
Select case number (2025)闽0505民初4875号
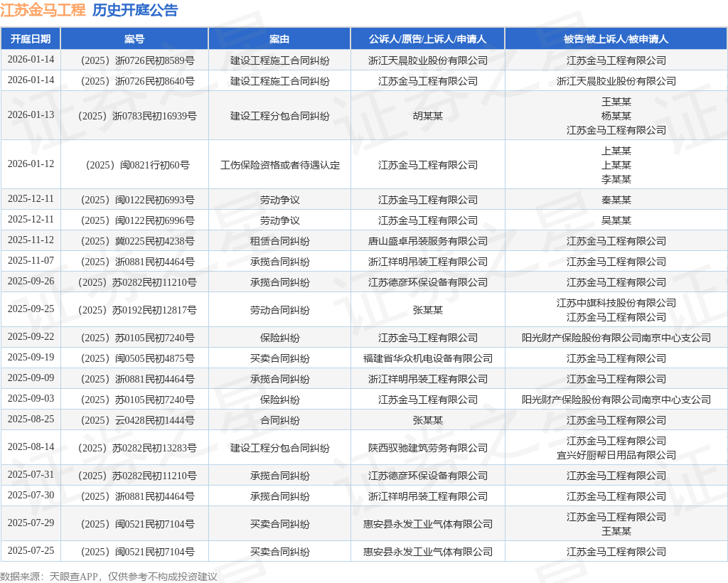(x=137, y=358)
